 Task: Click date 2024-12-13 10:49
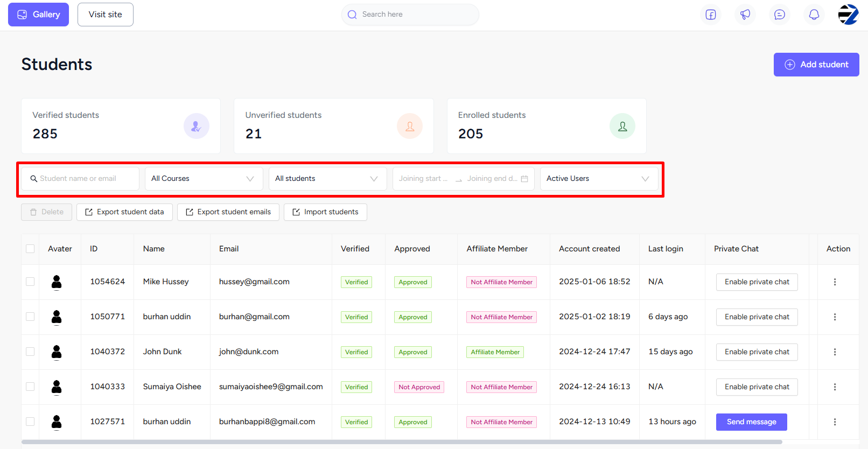coord(594,422)
